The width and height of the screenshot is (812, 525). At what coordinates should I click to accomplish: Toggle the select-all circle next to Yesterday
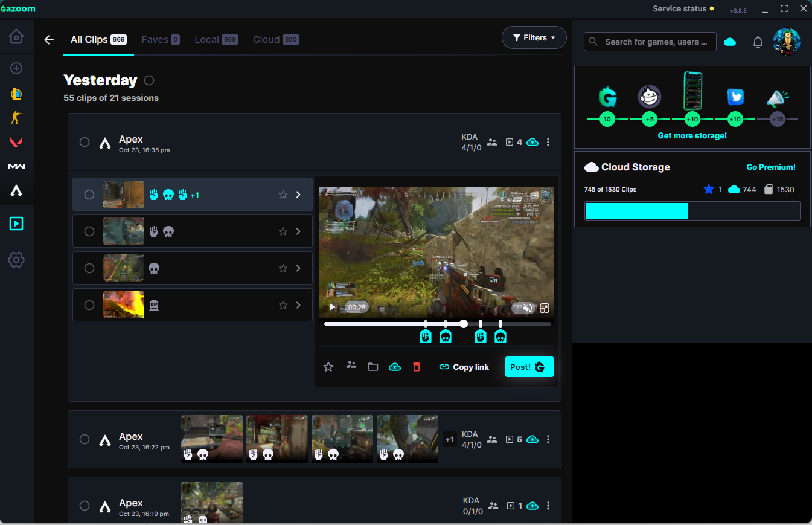(x=149, y=80)
